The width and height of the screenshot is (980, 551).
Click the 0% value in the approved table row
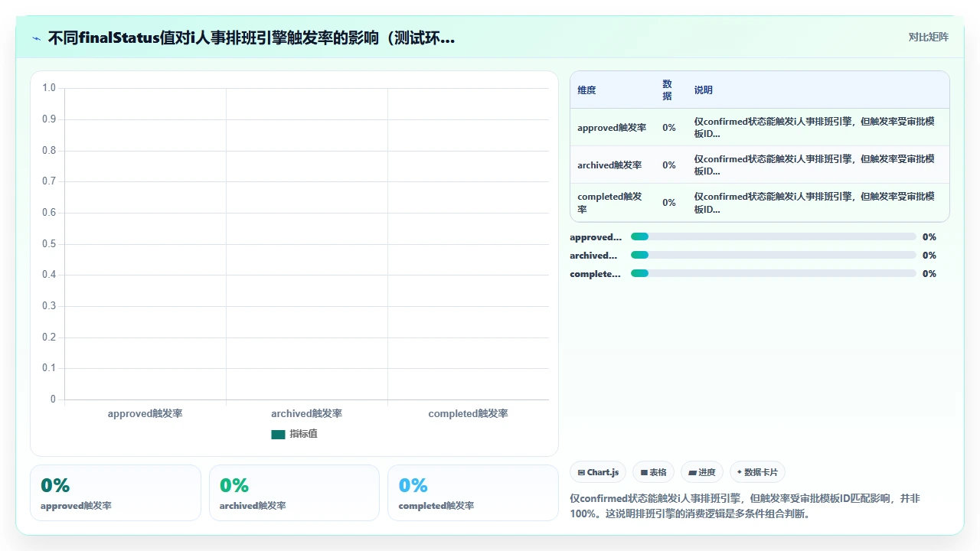669,128
